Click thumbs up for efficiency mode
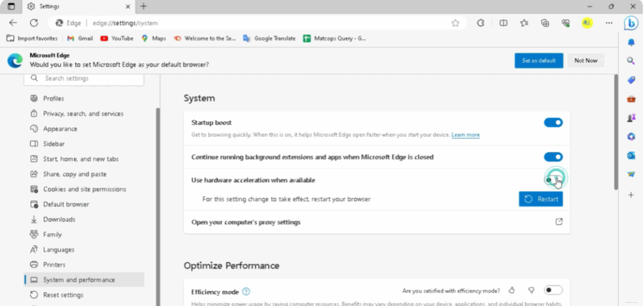Viewport: 644px width, 306px height. 511,290
